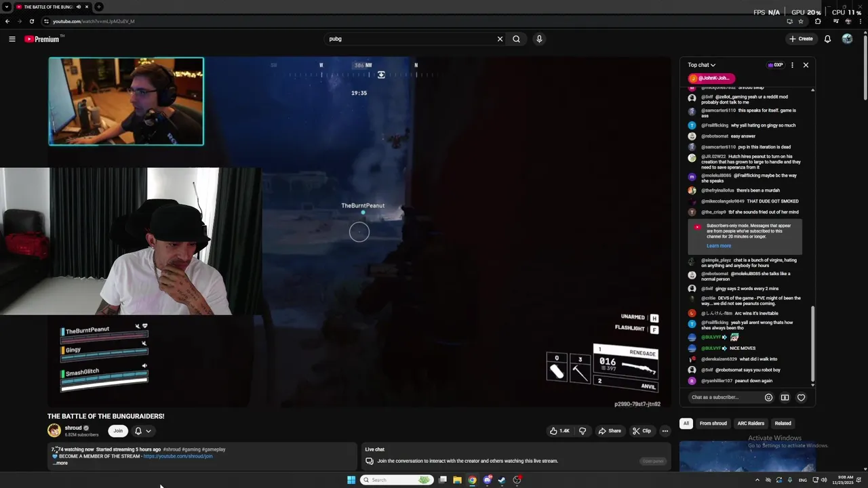Open File Explorer from taskbar
This screenshot has width=868, height=488.
[457, 480]
